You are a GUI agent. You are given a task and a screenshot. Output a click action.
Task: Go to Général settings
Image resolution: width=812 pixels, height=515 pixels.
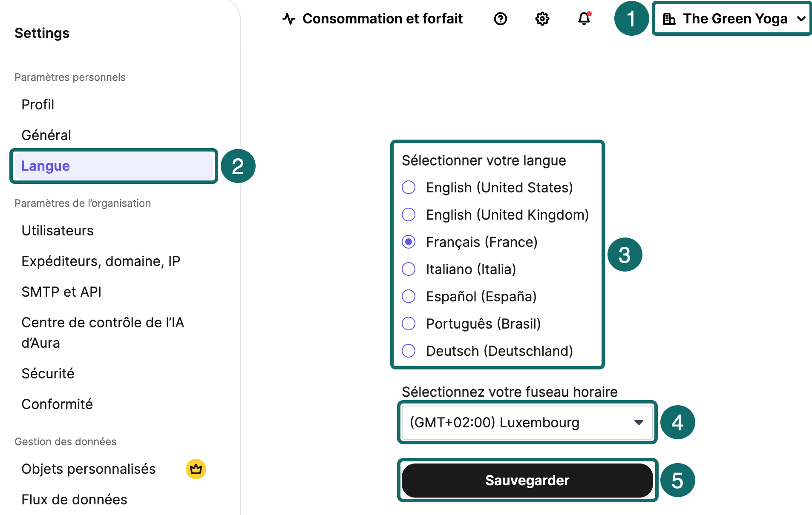point(46,135)
